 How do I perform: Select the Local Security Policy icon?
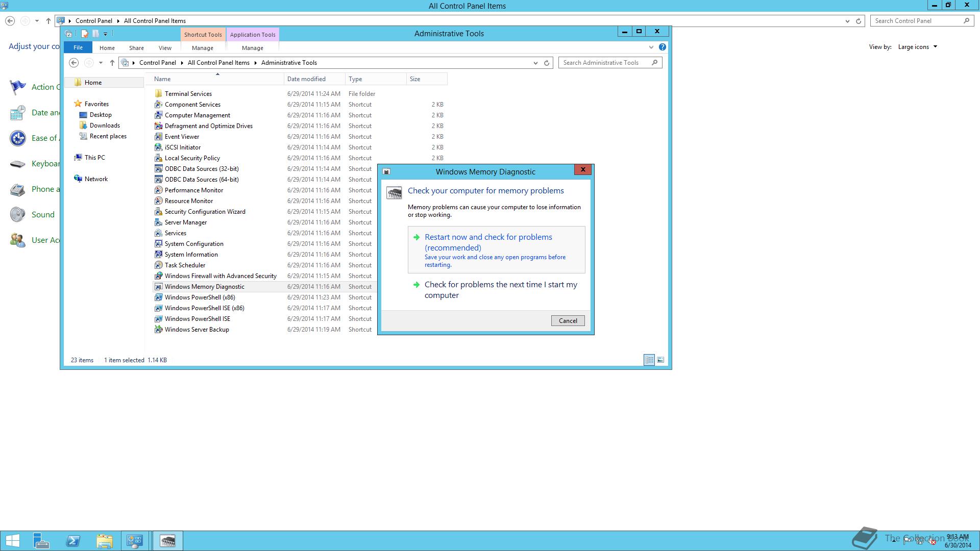coord(158,158)
